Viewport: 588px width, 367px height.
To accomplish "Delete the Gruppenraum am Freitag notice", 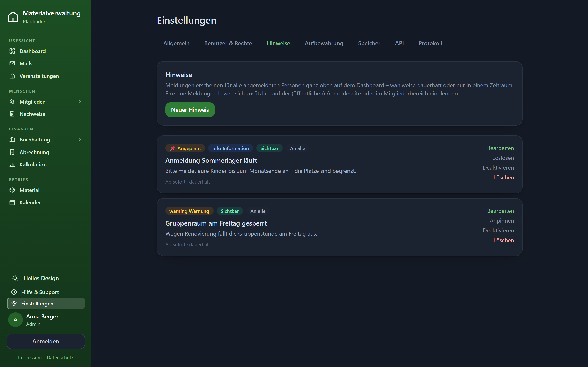I will click(x=504, y=240).
